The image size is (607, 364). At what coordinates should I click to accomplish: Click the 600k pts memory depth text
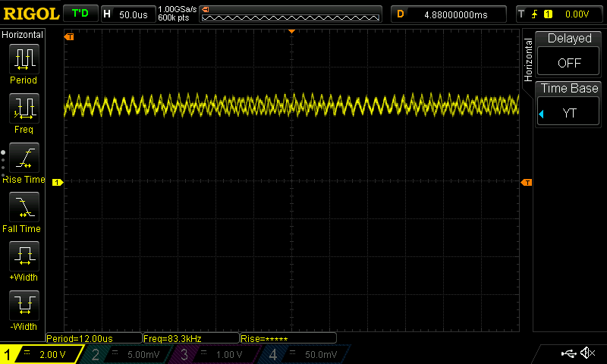(174, 17)
